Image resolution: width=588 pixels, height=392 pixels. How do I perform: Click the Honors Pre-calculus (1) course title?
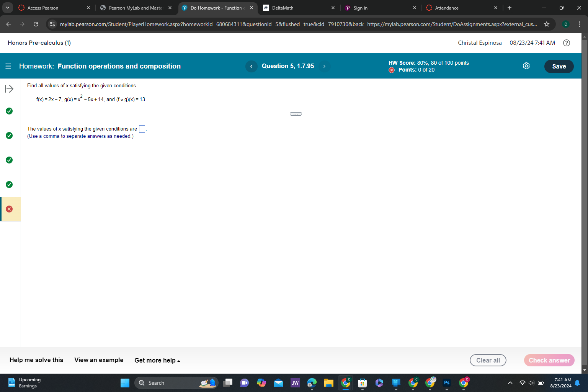(x=39, y=43)
